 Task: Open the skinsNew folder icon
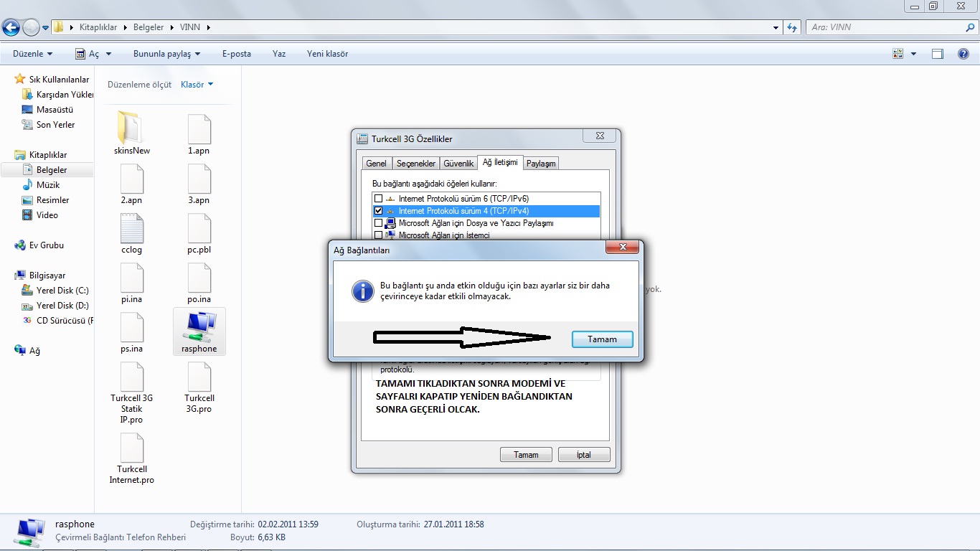[x=132, y=128]
